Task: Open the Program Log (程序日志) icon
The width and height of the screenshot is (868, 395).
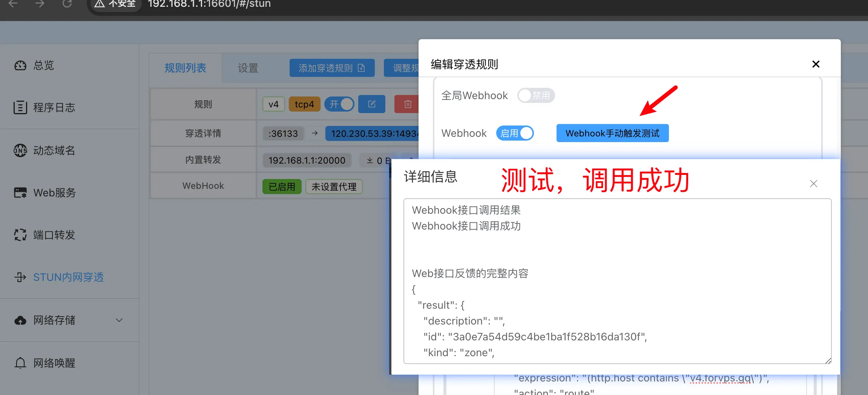Action: [x=20, y=108]
